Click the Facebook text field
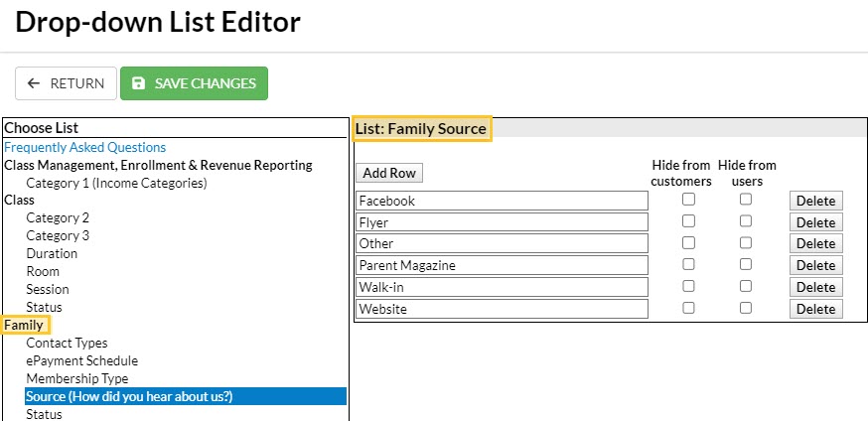This screenshot has height=421, width=868. point(502,201)
